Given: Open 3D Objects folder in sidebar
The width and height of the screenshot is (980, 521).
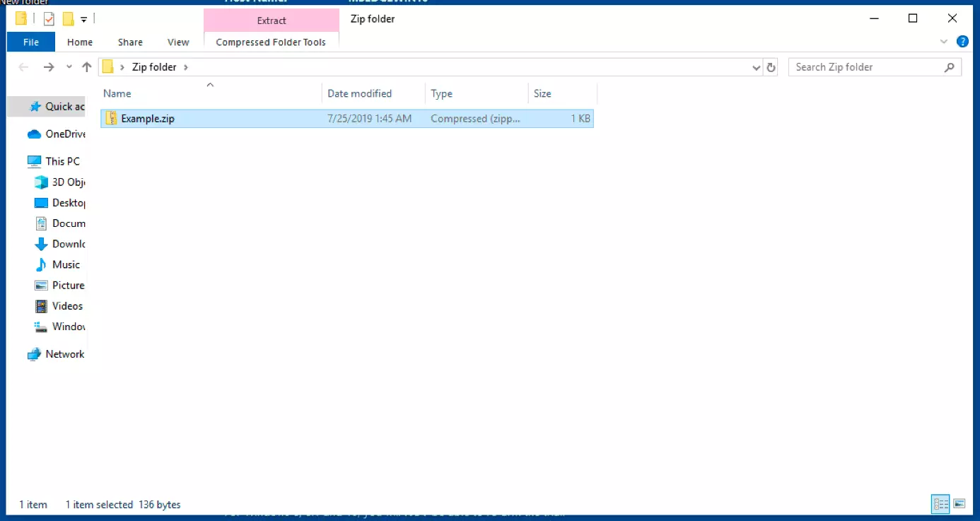Looking at the screenshot, I should coord(60,182).
